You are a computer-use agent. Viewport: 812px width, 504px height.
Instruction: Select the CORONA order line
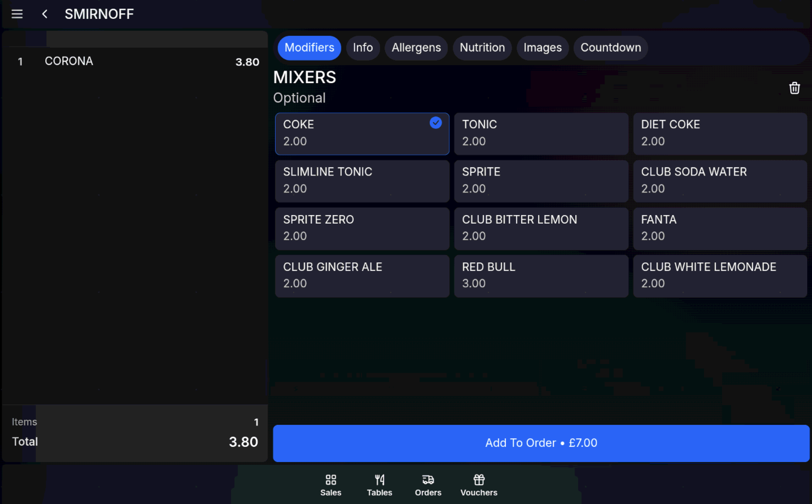pos(135,61)
